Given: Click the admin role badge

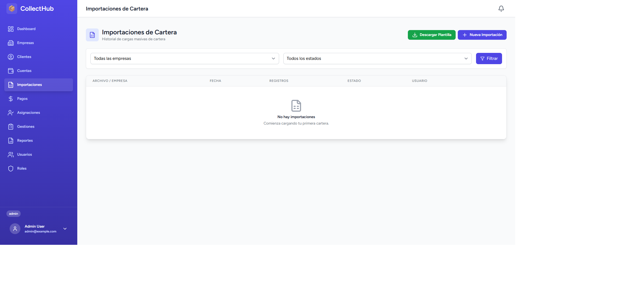Looking at the screenshot, I should pyautogui.click(x=13, y=214).
